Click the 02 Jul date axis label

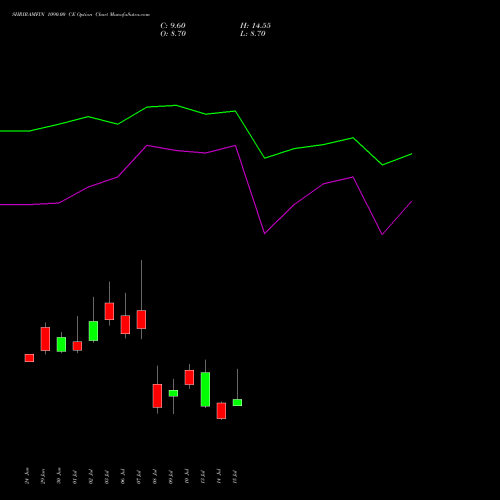[x=91, y=477]
